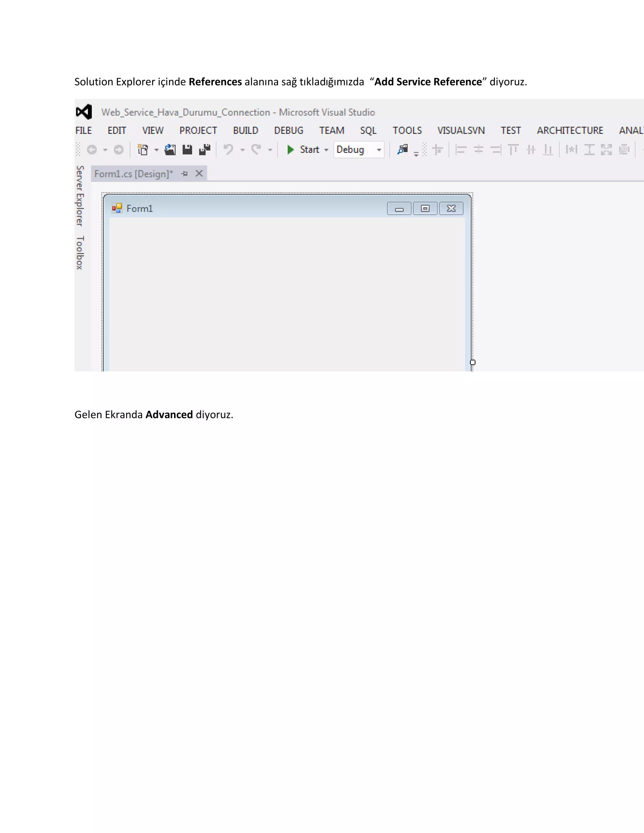The height and width of the screenshot is (833, 644).
Task: Open the BUILD menu
Action: coord(246,130)
